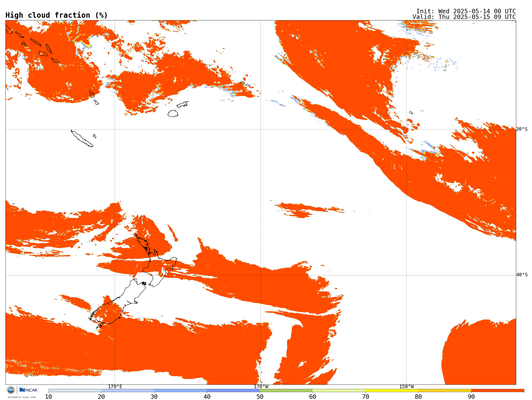The height and width of the screenshot is (400, 532).
Task: Click Fiji's Vanua Levu island outline
Action: coord(183,104)
